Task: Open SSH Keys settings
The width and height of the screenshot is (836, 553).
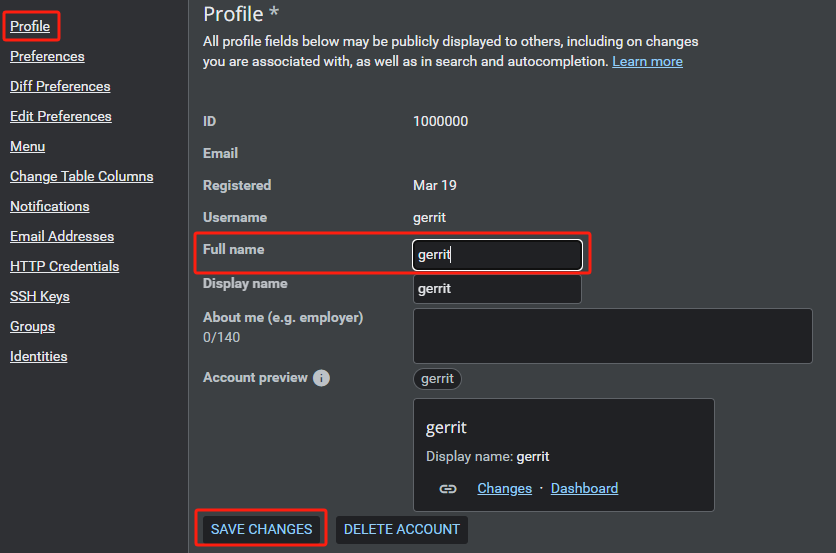Action: 40,296
